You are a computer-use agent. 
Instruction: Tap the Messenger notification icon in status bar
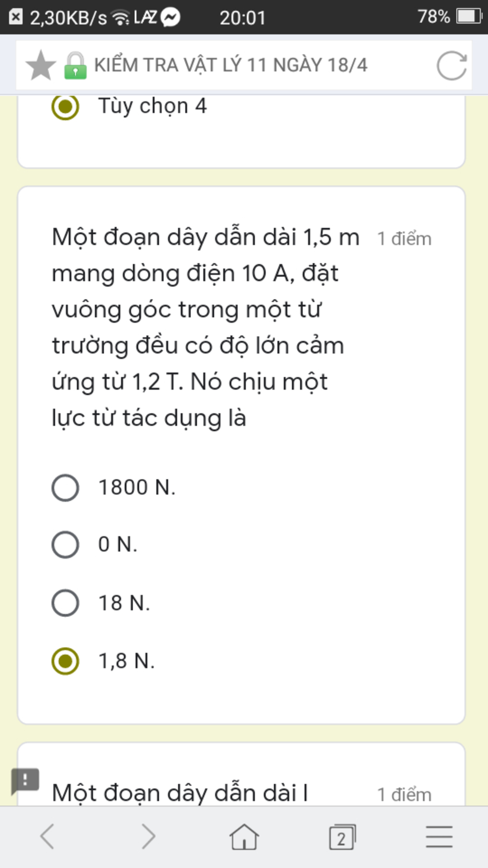[x=170, y=18]
